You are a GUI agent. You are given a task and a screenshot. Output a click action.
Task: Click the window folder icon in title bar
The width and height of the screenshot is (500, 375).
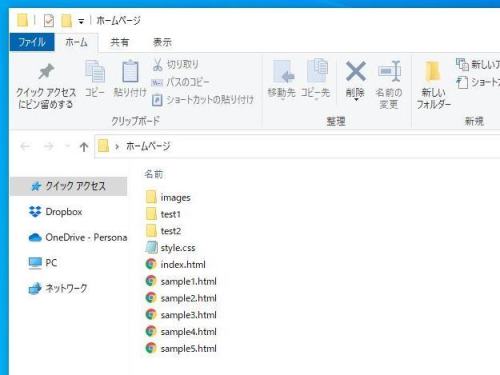(x=23, y=20)
